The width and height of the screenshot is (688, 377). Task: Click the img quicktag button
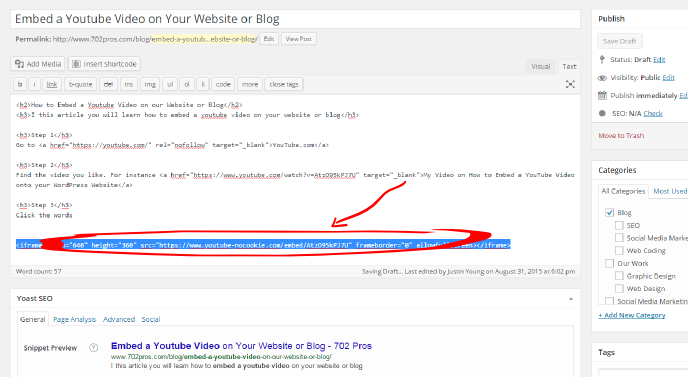[x=150, y=84]
